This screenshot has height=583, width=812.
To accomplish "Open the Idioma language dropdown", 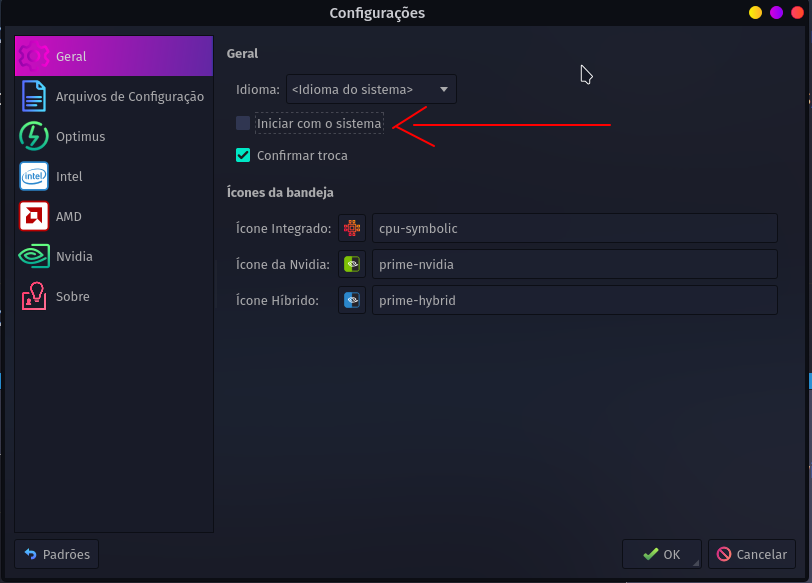I will [x=371, y=90].
